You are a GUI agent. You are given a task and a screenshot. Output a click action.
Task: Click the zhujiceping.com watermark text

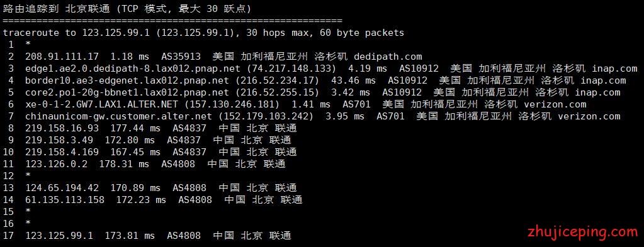[x=582, y=233]
